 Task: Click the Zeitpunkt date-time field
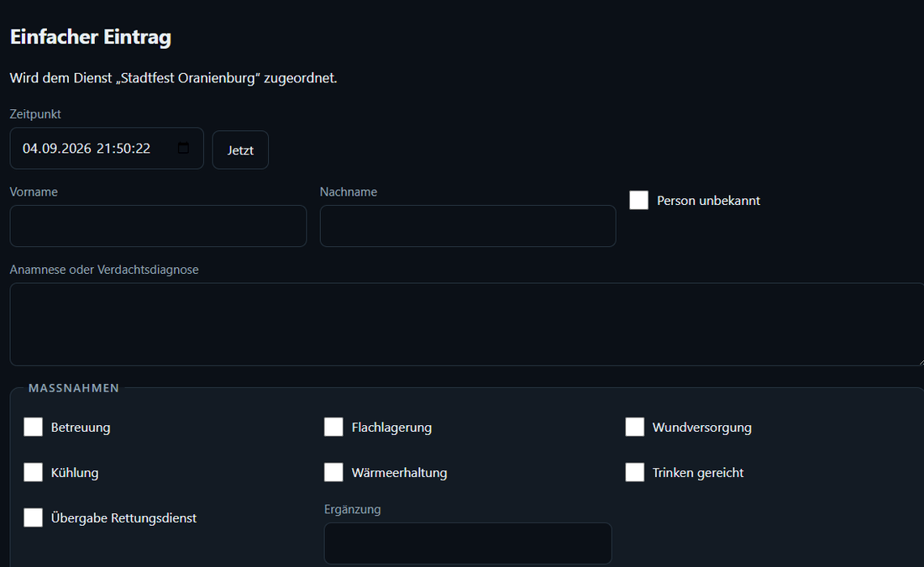click(107, 149)
